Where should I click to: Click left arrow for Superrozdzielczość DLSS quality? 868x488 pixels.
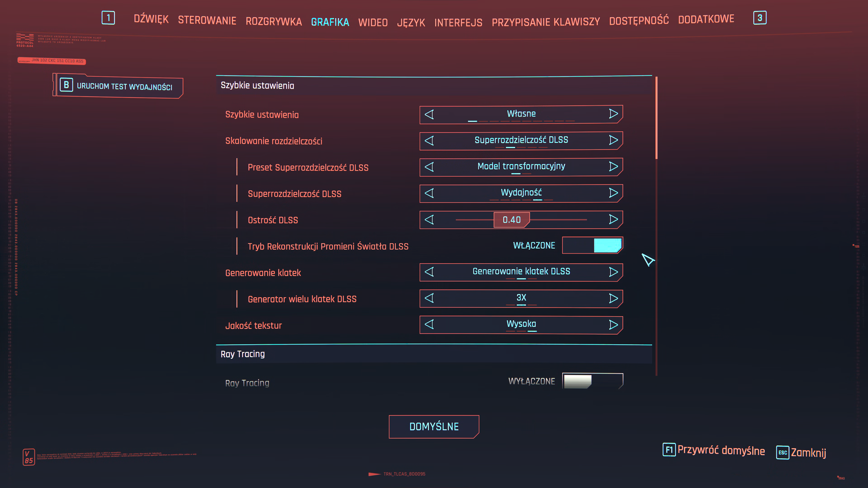pos(429,193)
